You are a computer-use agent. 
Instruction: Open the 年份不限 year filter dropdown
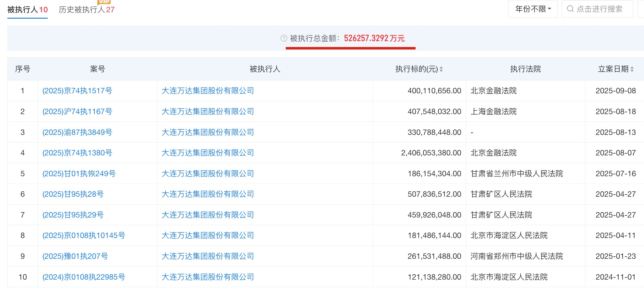pos(533,9)
